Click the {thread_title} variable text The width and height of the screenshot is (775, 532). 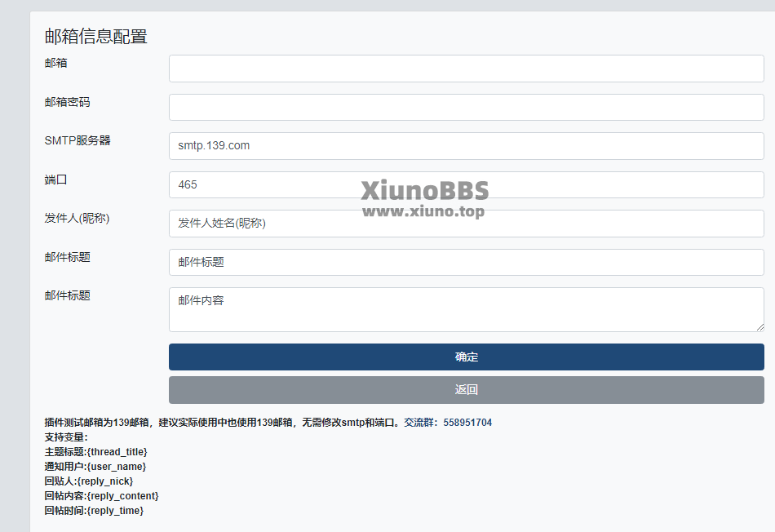coord(117,452)
